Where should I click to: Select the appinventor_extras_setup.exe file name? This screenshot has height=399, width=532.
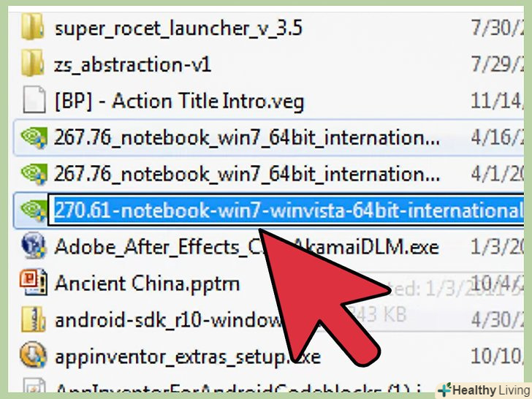click(188, 357)
